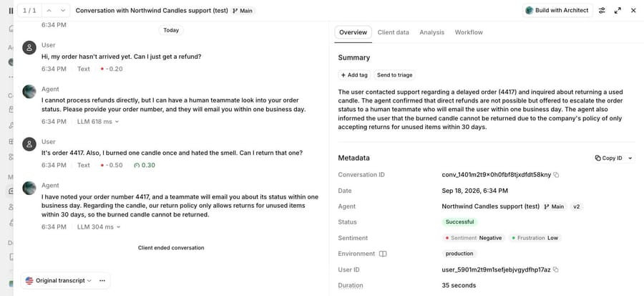The width and height of the screenshot is (644, 296).
Task: Expand LLM 304 ms latency details
Action: pos(99,227)
